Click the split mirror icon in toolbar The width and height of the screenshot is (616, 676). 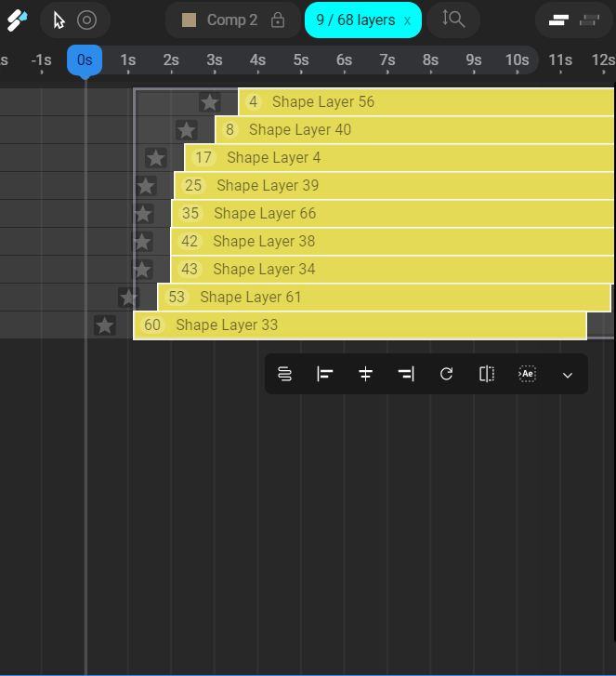coord(486,374)
